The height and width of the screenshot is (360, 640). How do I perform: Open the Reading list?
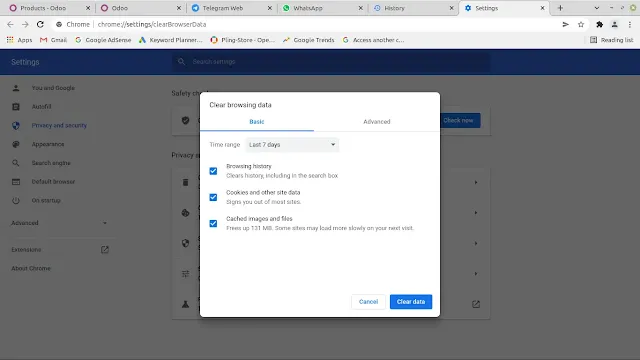(x=611, y=40)
